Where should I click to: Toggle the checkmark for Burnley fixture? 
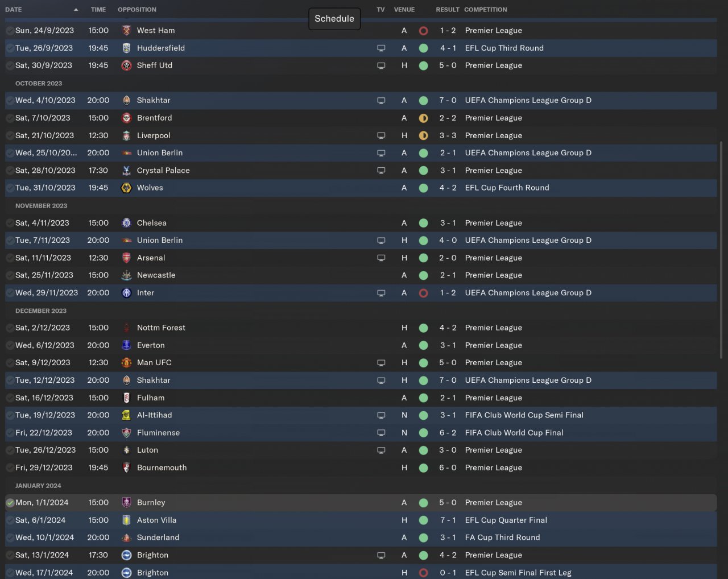click(10, 503)
